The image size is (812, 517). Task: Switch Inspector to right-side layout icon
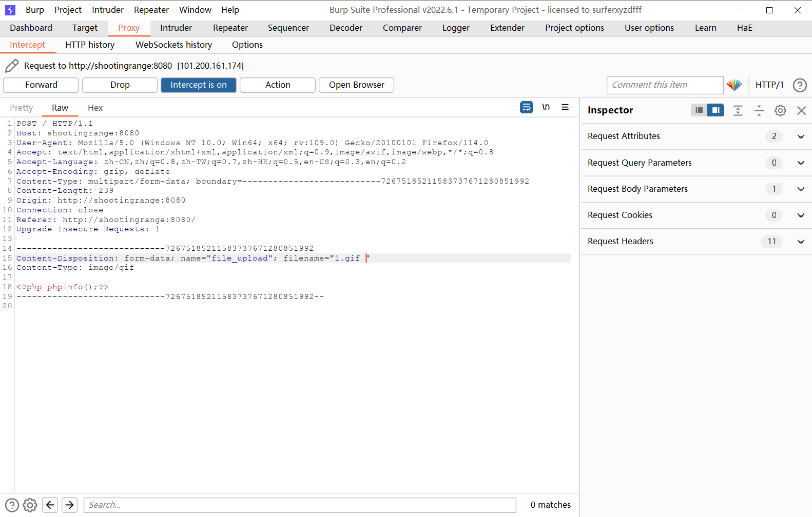716,110
